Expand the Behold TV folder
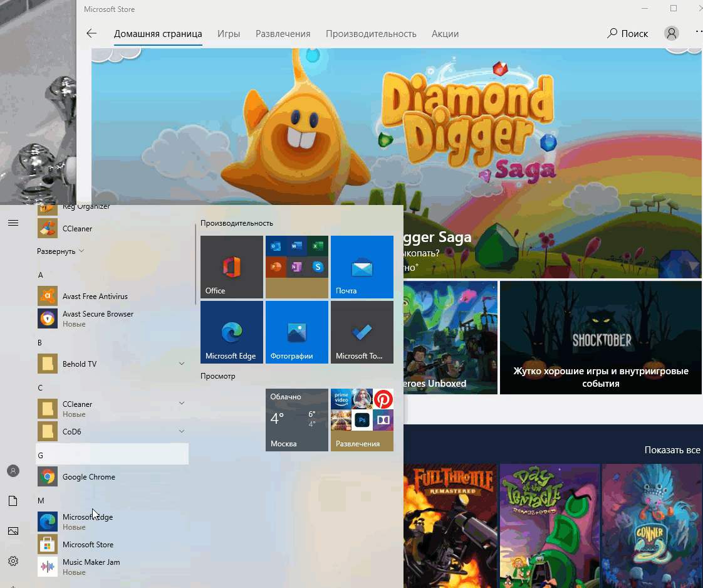703x588 pixels. [x=112, y=364]
